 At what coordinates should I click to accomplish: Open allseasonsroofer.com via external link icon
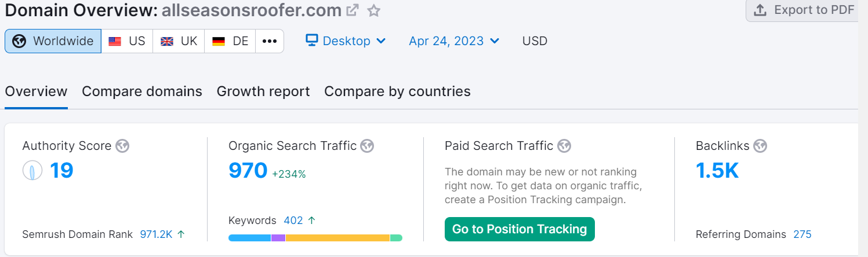(x=352, y=10)
